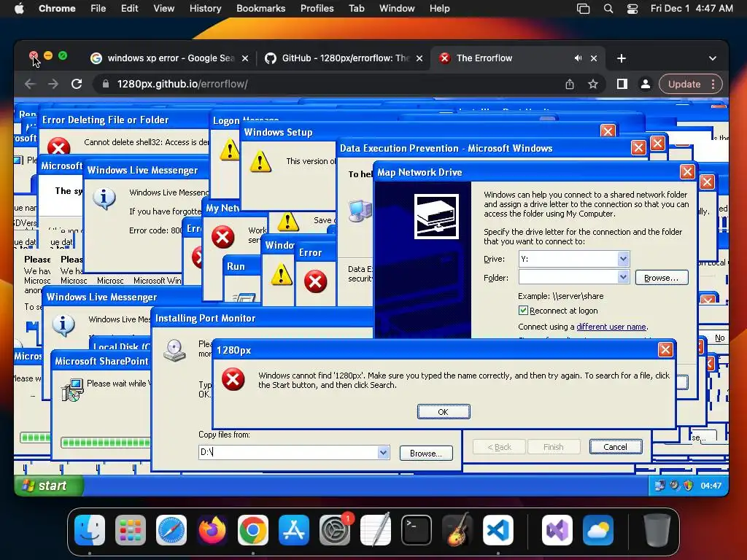Open the Trash in the Dock

(x=657, y=530)
